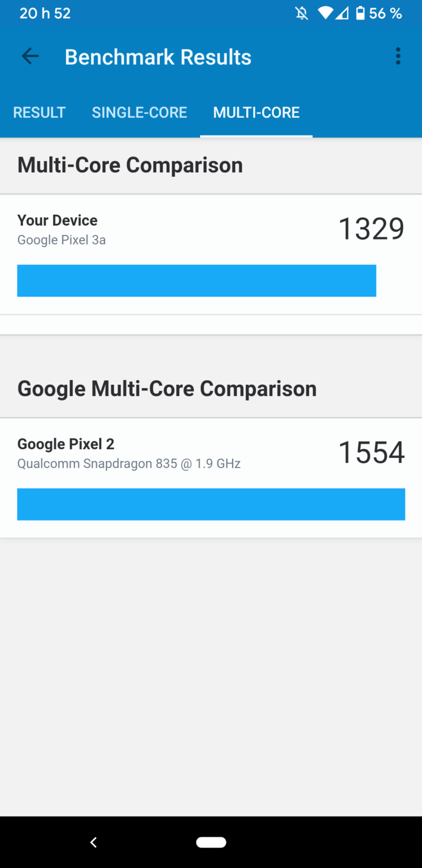Switch to the SINGLE-CORE tab
422x868 pixels.
click(x=140, y=112)
